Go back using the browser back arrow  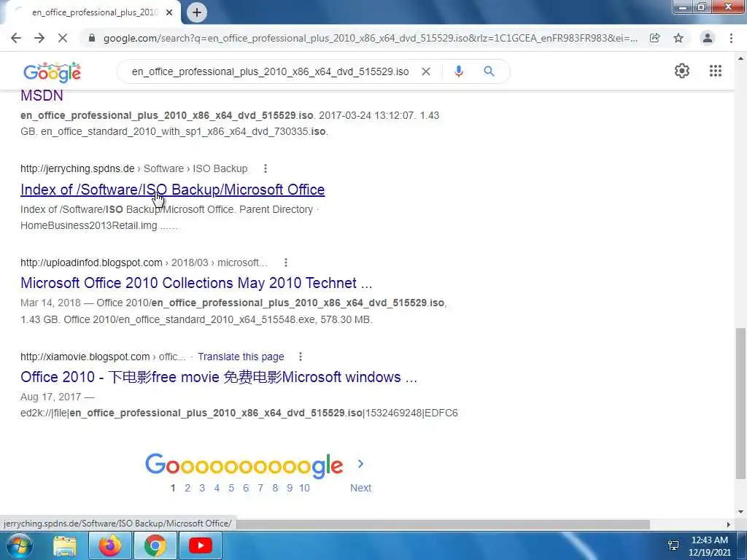click(16, 38)
